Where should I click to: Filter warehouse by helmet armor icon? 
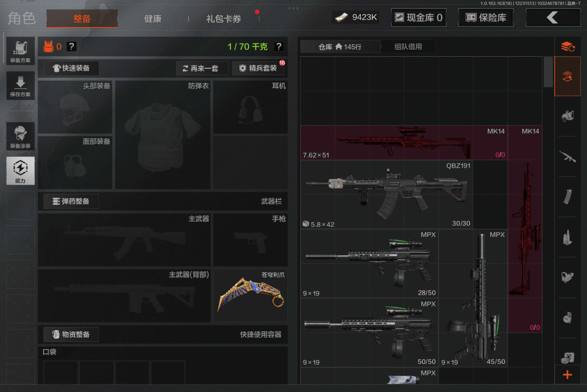pos(567,117)
